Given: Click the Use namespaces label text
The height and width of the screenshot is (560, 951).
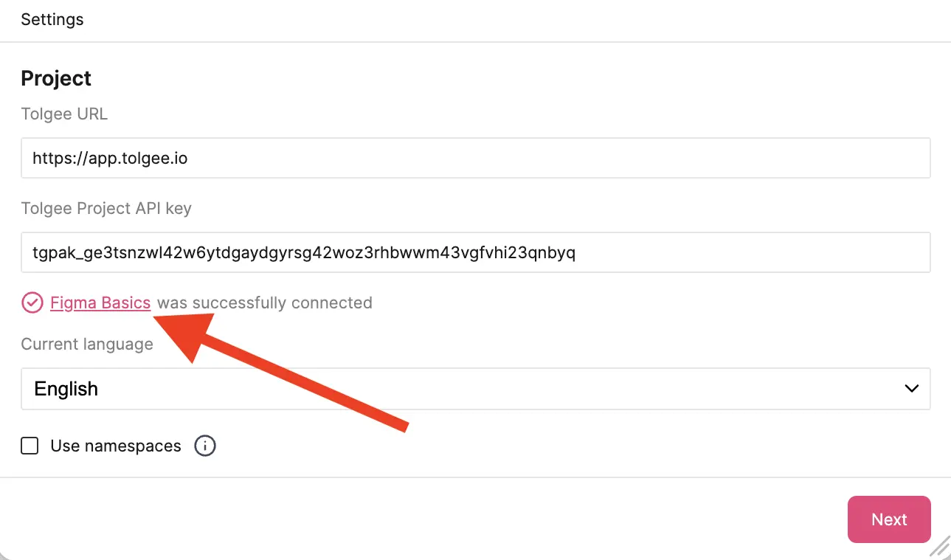Looking at the screenshot, I should click(x=115, y=446).
